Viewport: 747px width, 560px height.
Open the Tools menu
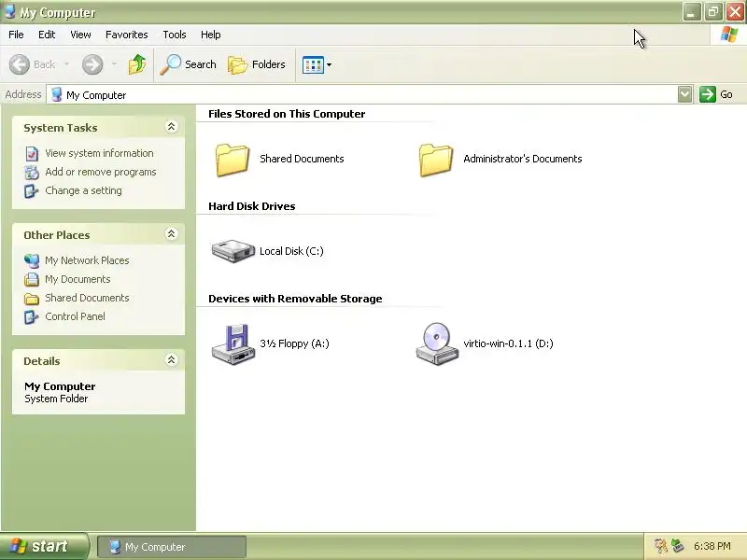(175, 35)
